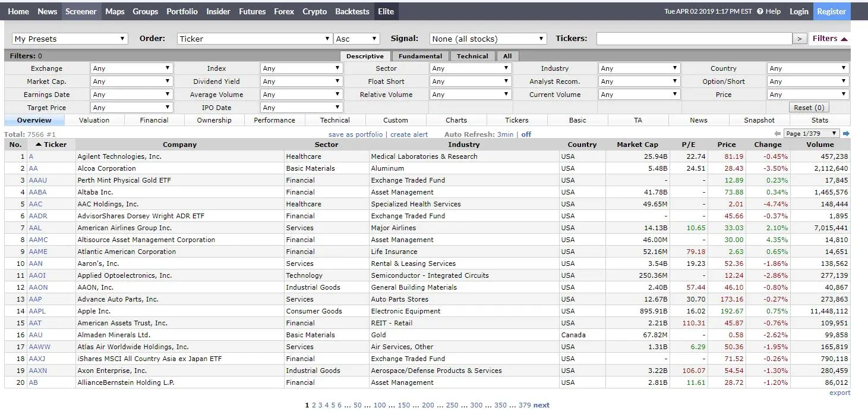868x414 pixels.
Task: Open the Industry filter dropdown
Action: click(x=639, y=68)
